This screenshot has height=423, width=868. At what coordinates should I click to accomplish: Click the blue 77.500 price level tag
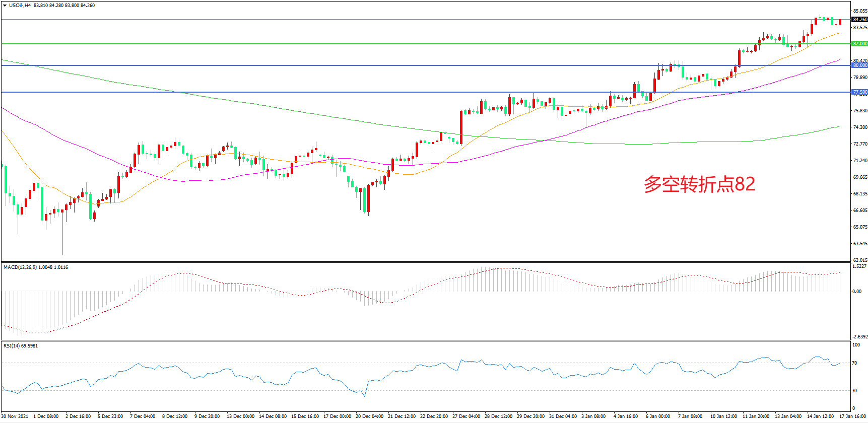(x=859, y=92)
